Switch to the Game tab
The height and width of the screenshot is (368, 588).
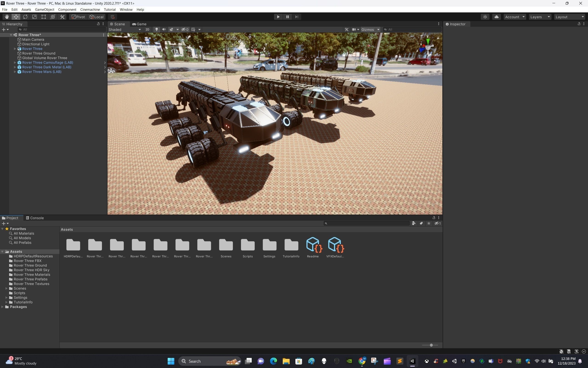click(x=139, y=24)
